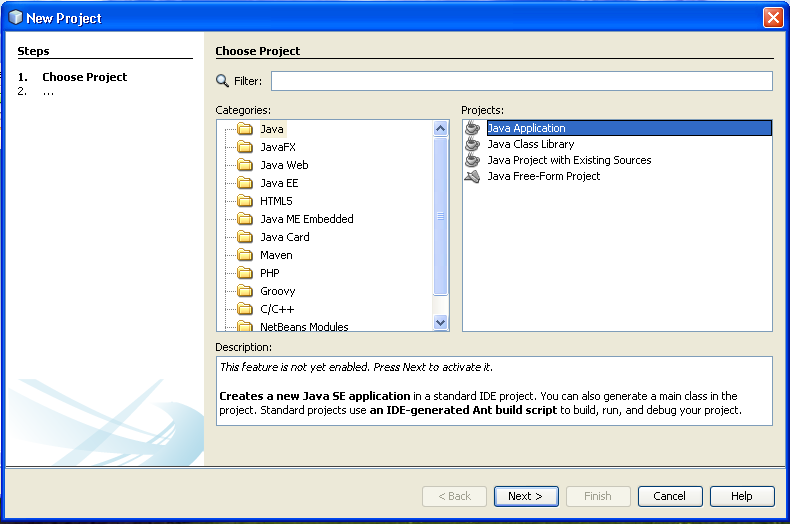Viewport: 790px width, 524px height.
Task: Click the HTML5 folder icon
Action: 245,201
